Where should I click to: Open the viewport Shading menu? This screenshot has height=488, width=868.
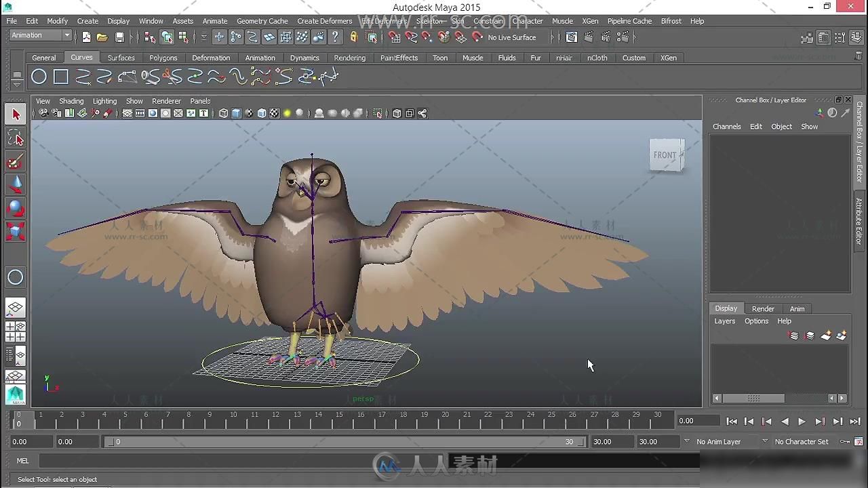[x=71, y=101]
